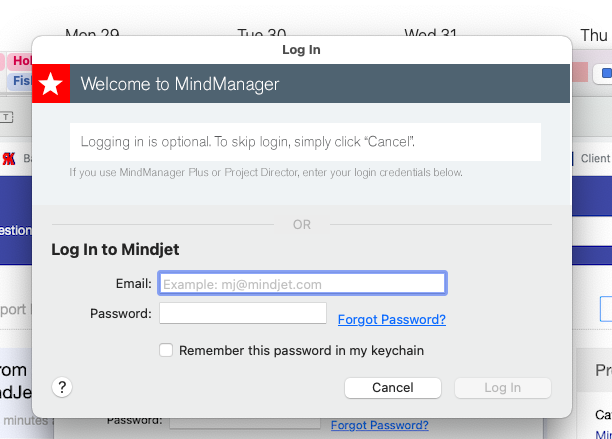The height and width of the screenshot is (439, 612).
Task: Click the Forgot Password link behind the dialog
Action: pyautogui.click(x=380, y=425)
